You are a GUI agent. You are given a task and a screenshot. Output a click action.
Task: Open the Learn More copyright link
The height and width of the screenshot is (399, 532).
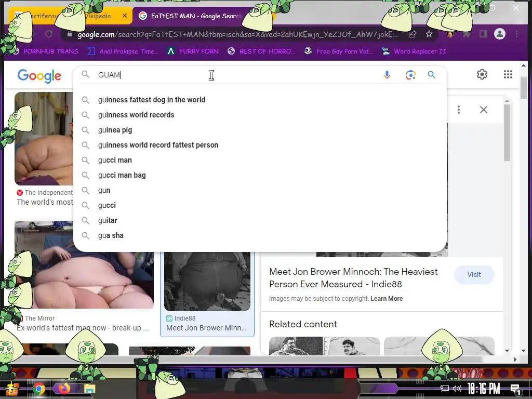[387, 299]
